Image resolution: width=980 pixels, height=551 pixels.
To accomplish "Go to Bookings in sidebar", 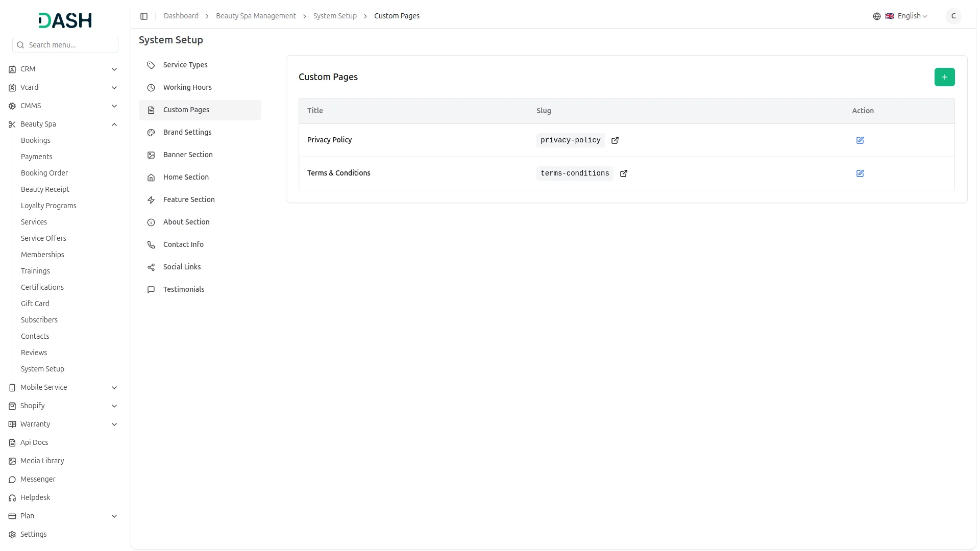I will pos(36,141).
